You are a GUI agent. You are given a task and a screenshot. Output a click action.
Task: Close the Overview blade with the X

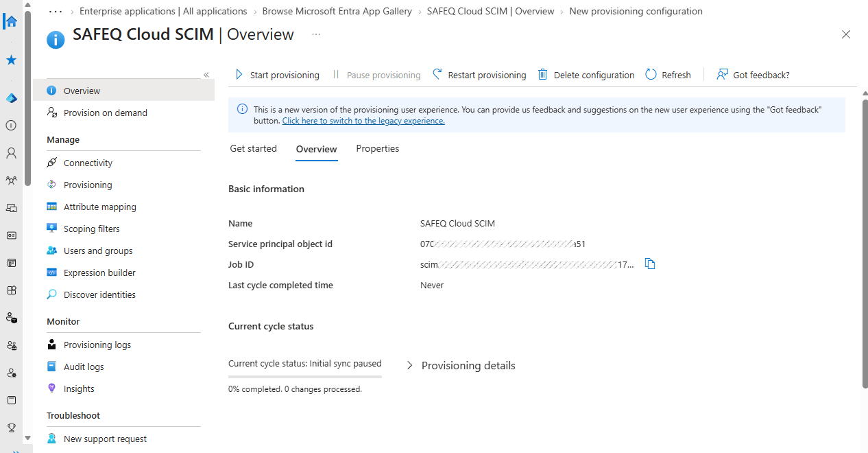(846, 34)
